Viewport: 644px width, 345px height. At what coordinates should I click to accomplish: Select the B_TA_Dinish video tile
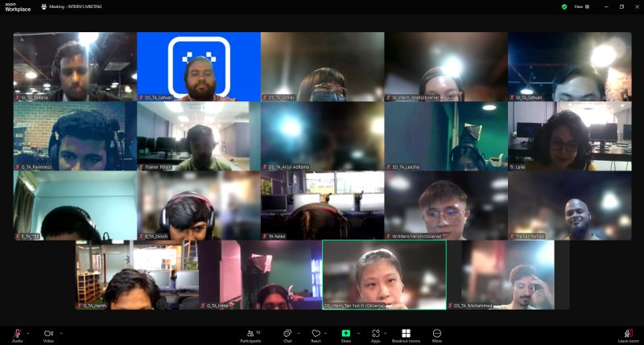[199, 206]
